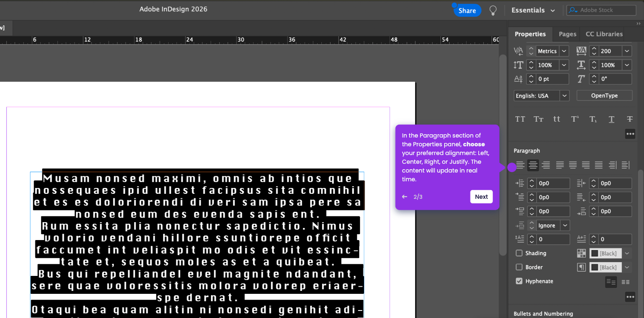Click the Vertical Scale icon
Viewport: 644px width, 318px height.
(518, 65)
